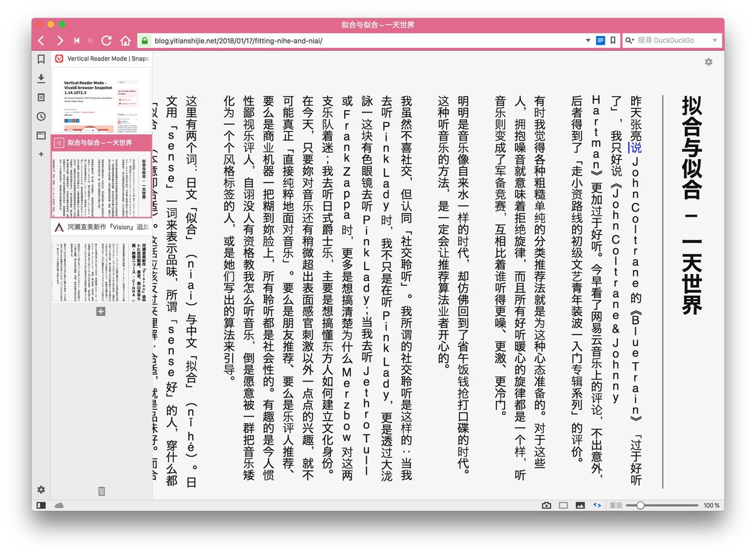Open the 说 hyperlink in article

[635, 148]
